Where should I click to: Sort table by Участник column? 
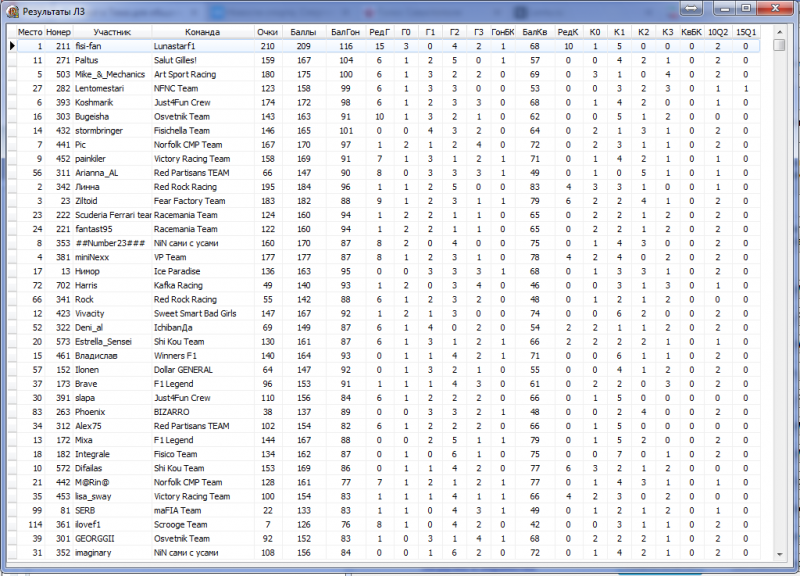[112, 32]
